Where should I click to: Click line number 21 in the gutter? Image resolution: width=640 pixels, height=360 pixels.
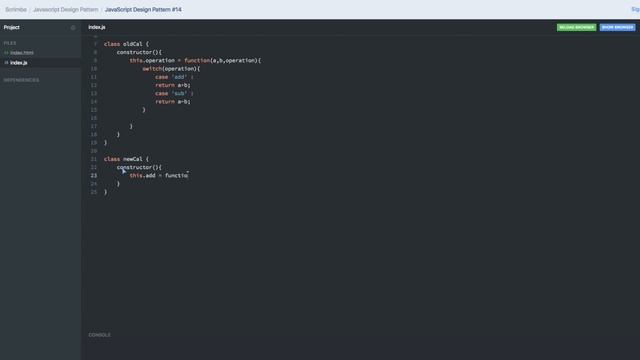94,159
